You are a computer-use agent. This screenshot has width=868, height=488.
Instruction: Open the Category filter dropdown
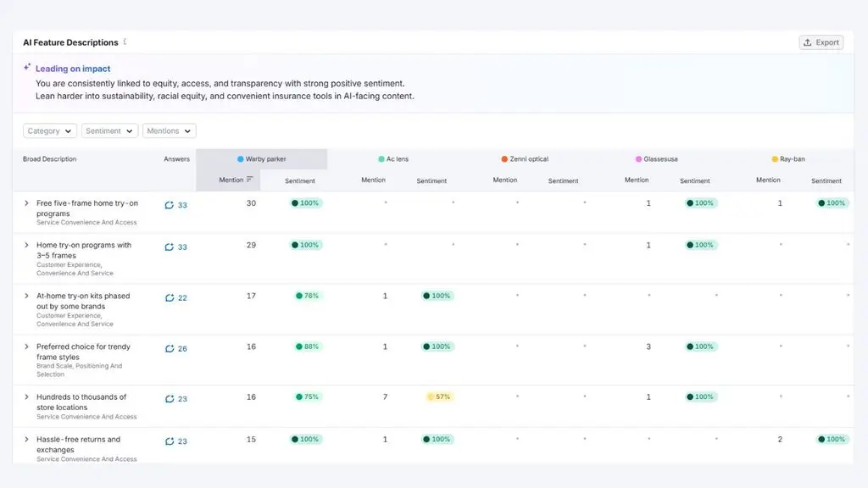click(x=50, y=131)
